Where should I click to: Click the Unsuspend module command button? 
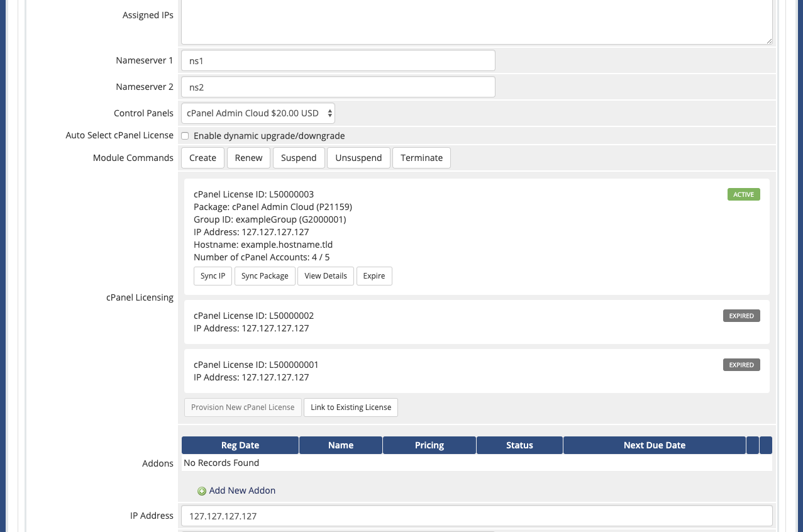point(358,158)
